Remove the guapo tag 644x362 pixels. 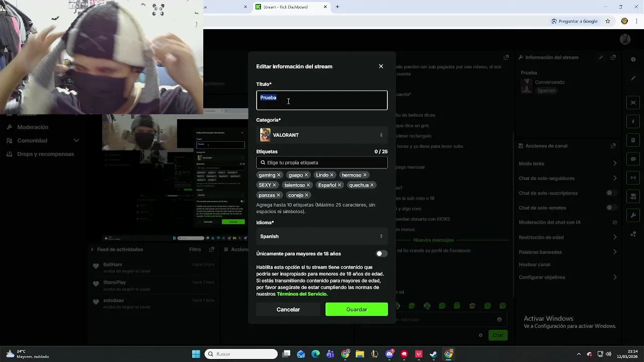pos(306,175)
